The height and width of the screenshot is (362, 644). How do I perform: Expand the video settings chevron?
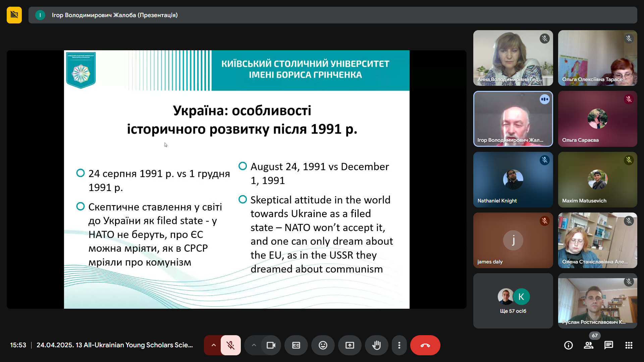pyautogui.click(x=254, y=345)
